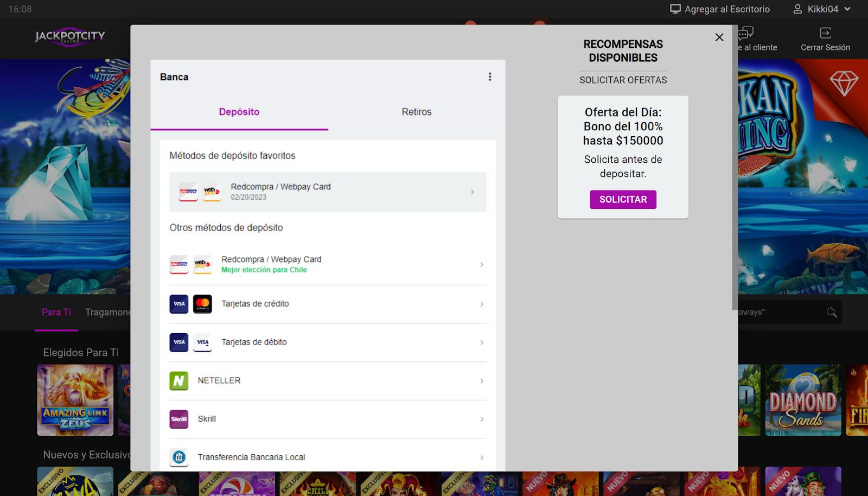Click the SOLICITAR bonus button

click(623, 199)
